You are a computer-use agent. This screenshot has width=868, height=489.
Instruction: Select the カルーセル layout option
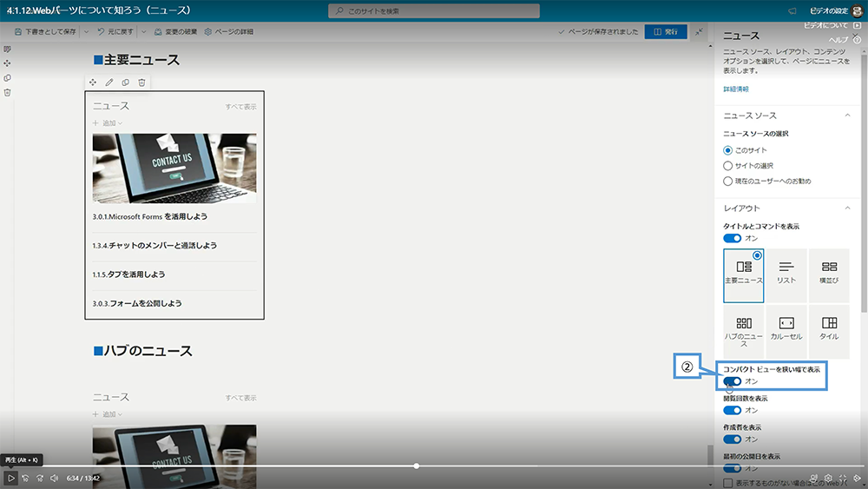pyautogui.click(x=786, y=331)
